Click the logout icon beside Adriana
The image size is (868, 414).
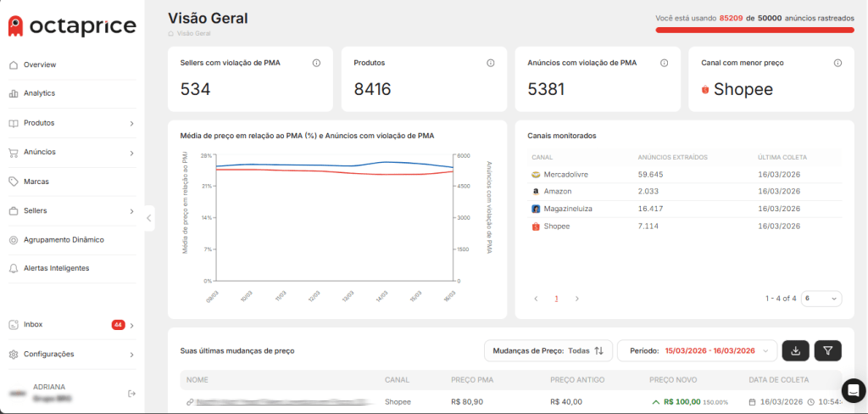tap(131, 394)
